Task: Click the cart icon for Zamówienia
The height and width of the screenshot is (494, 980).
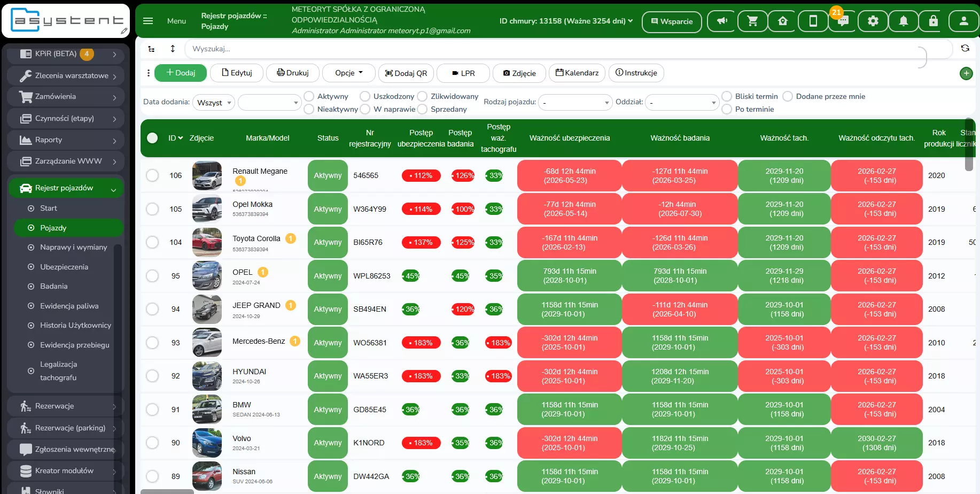Action: click(x=26, y=97)
